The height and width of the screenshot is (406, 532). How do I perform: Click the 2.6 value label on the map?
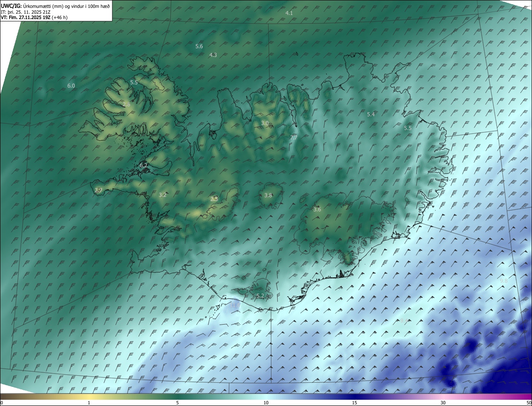(x=126, y=105)
